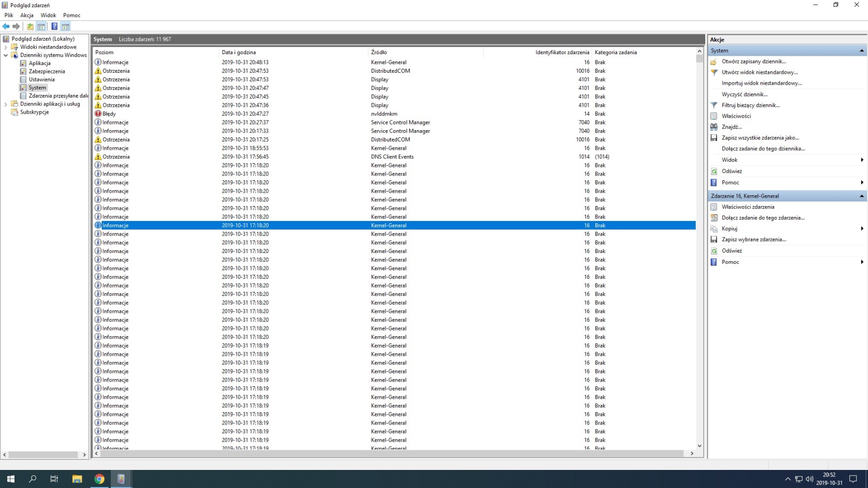Open the notification center icon

click(853, 479)
